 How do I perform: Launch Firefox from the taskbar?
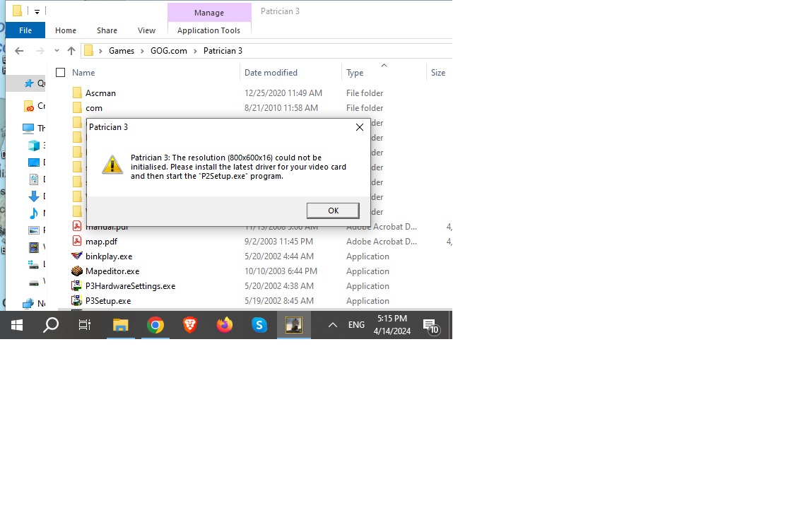pyautogui.click(x=225, y=325)
